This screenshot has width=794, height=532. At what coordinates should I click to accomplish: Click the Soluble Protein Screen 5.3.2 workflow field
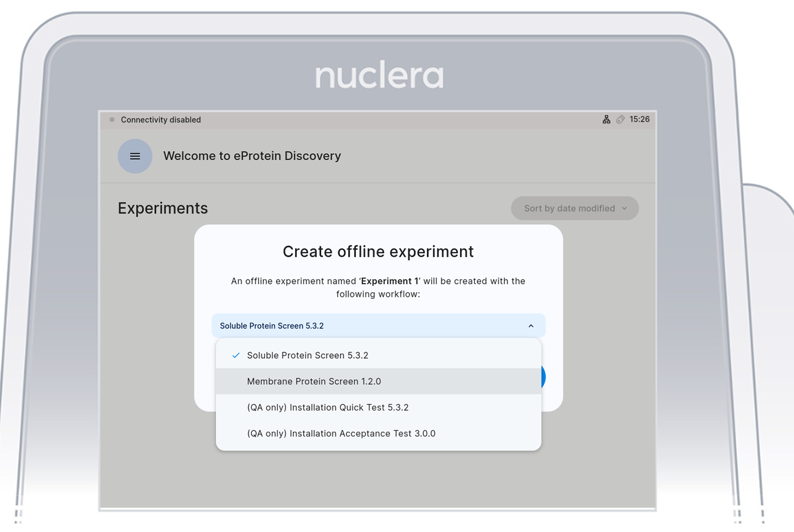point(367,326)
